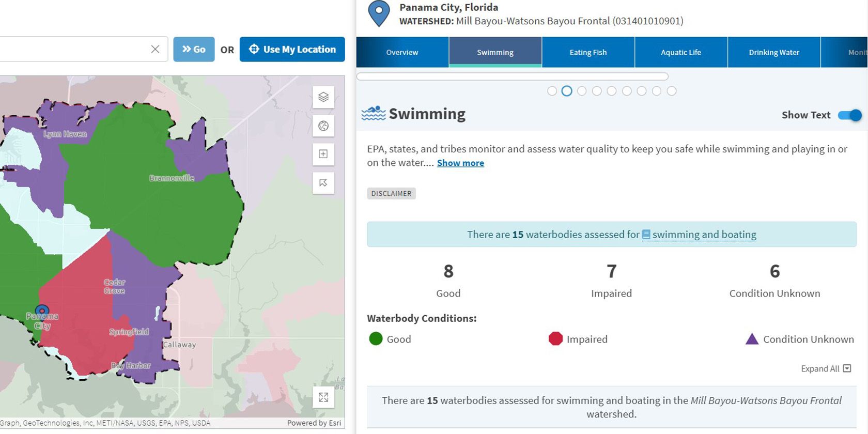Click the location search input field
Viewport: 868px width, 434px height.
click(x=72, y=49)
